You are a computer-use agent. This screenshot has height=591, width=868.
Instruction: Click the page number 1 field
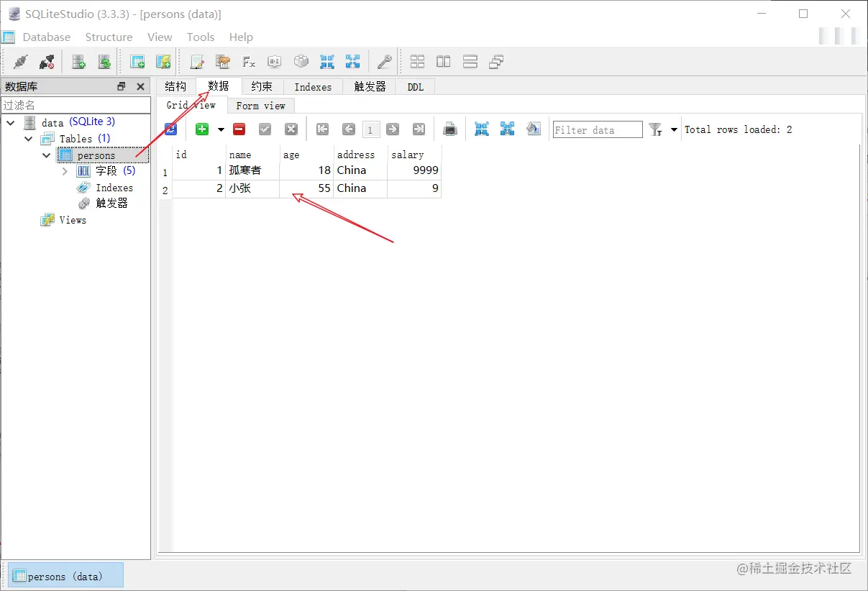click(x=370, y=130)
